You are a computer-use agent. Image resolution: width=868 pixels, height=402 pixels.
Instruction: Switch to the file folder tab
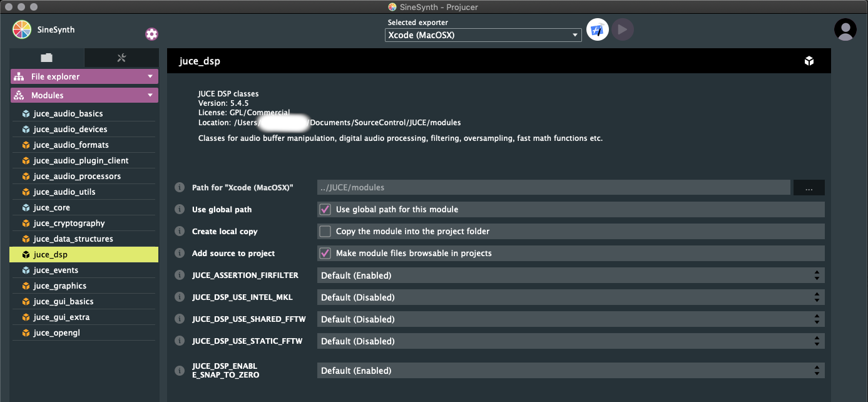pos(46,58)
